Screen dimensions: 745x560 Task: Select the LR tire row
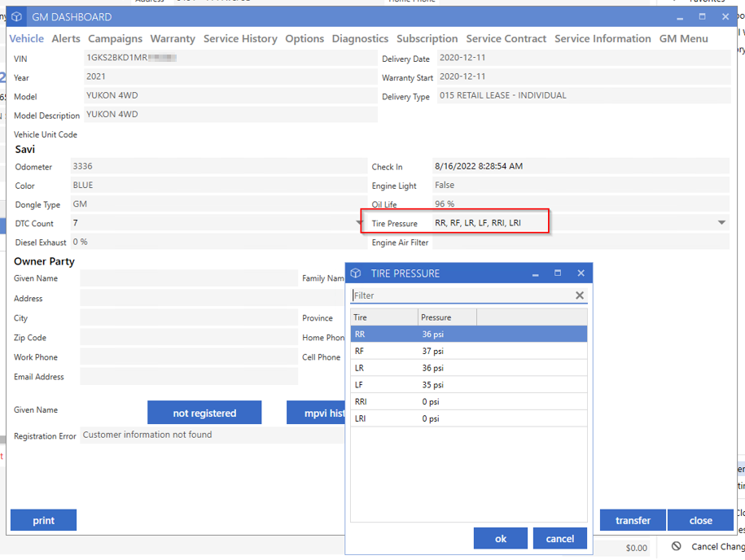tap(469, 368)
